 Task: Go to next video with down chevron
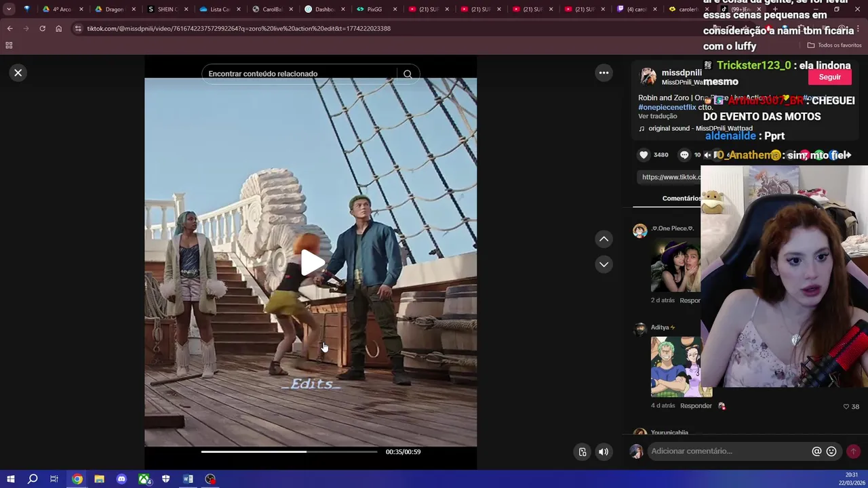coord(604,264)
